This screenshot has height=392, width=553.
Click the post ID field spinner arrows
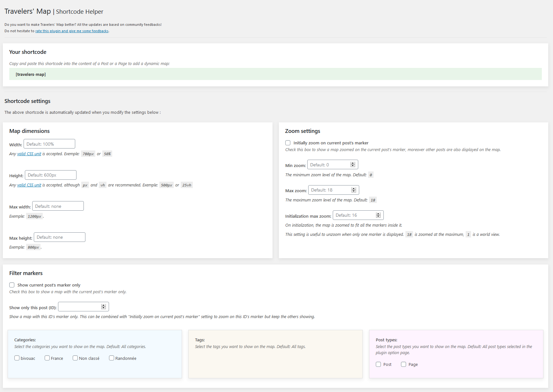coord(104,307)
